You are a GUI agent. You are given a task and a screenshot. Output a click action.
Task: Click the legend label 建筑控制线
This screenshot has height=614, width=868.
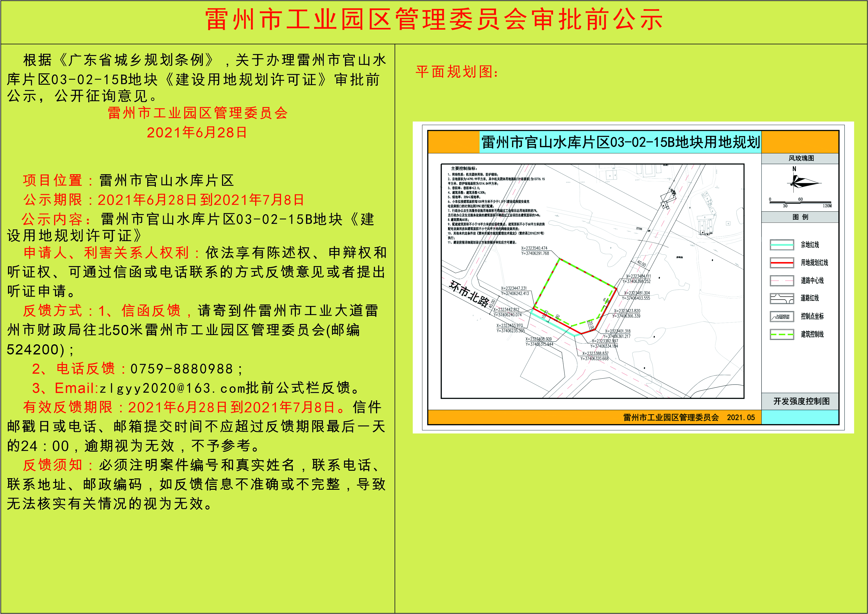click(x=812, y=334)
